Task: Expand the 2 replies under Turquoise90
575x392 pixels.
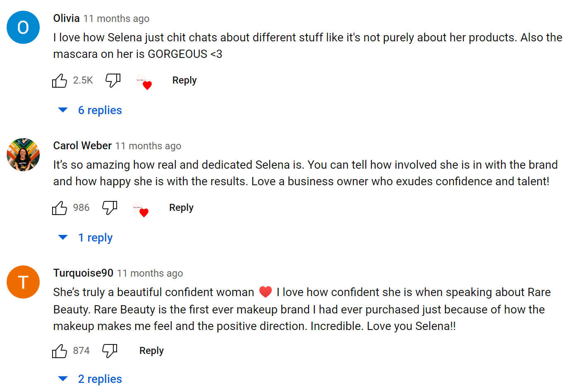Action: click(99, 379)
